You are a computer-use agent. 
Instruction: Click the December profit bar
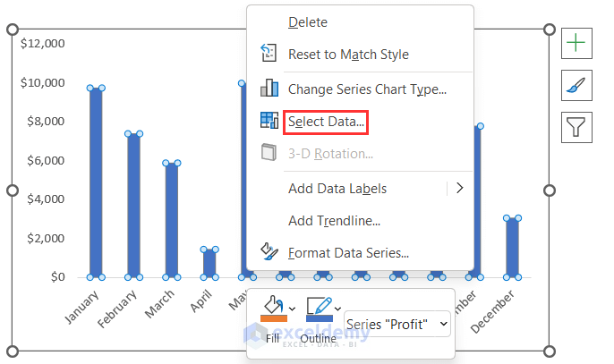pos(512,247)
